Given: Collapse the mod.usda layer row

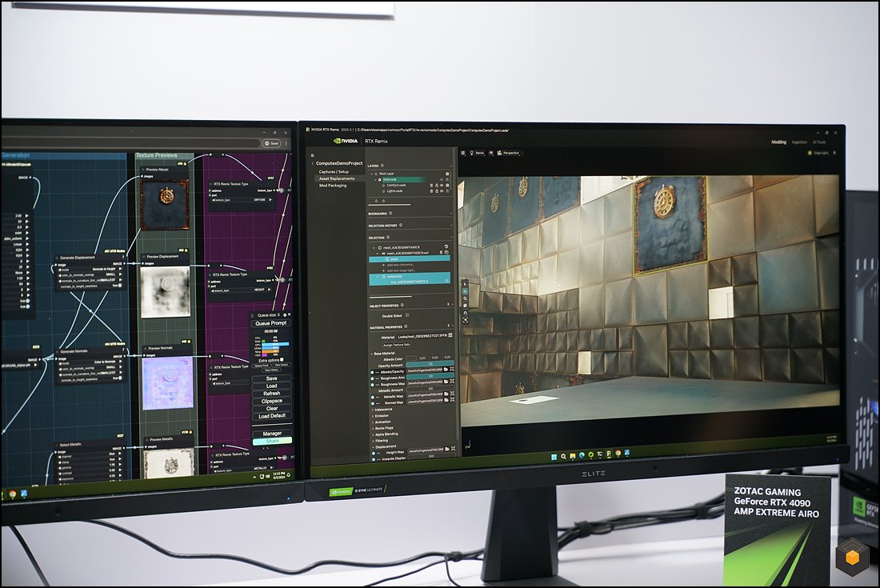Looking at the screenshot, I should [375, 179].
